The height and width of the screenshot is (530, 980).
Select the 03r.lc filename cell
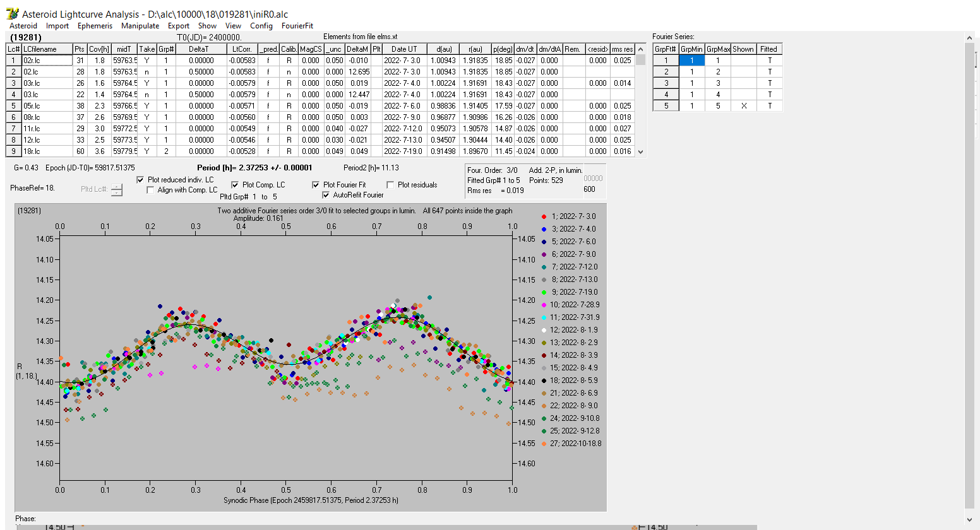tap(47, 83)
